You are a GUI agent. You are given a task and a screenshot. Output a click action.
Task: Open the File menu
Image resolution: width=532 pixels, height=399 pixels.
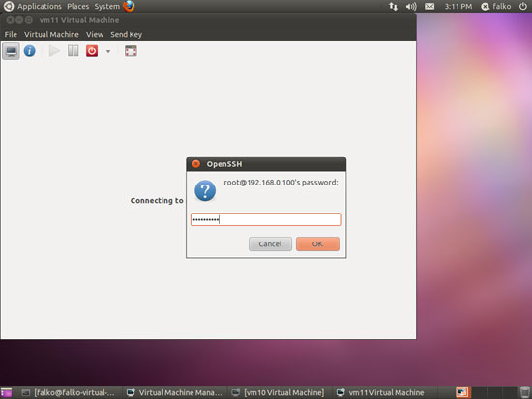tap(11, 34)
